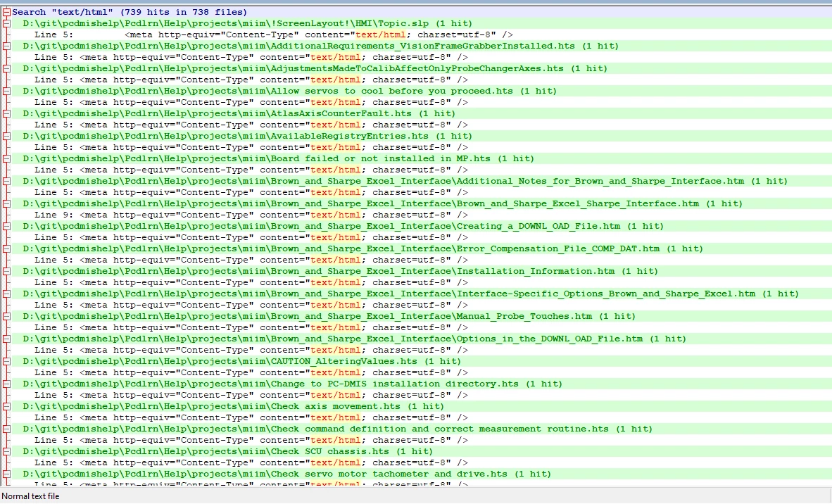Screen dimensions: 832x504
Task: Select 'Check command definition and correct measurement routine.hts' row
Action: click(337, 429)
